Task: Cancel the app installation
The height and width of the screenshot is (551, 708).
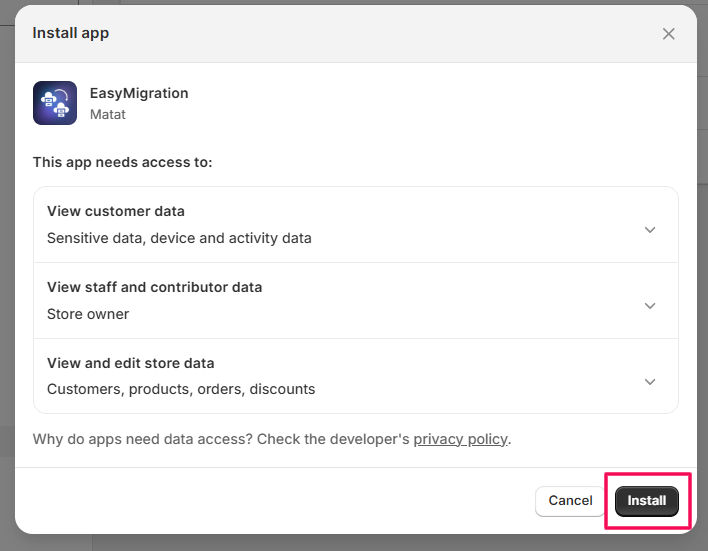Action: click(x=570, y=501)
